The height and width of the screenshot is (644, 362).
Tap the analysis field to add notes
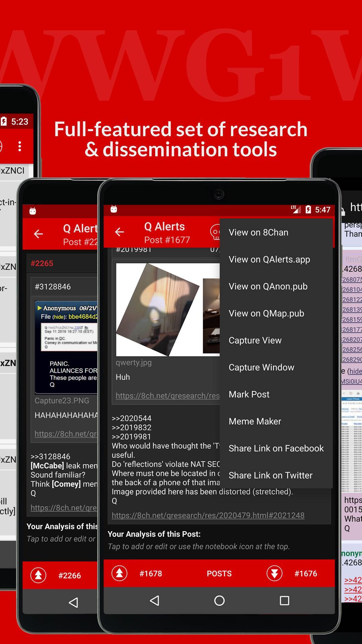(198, 546)
